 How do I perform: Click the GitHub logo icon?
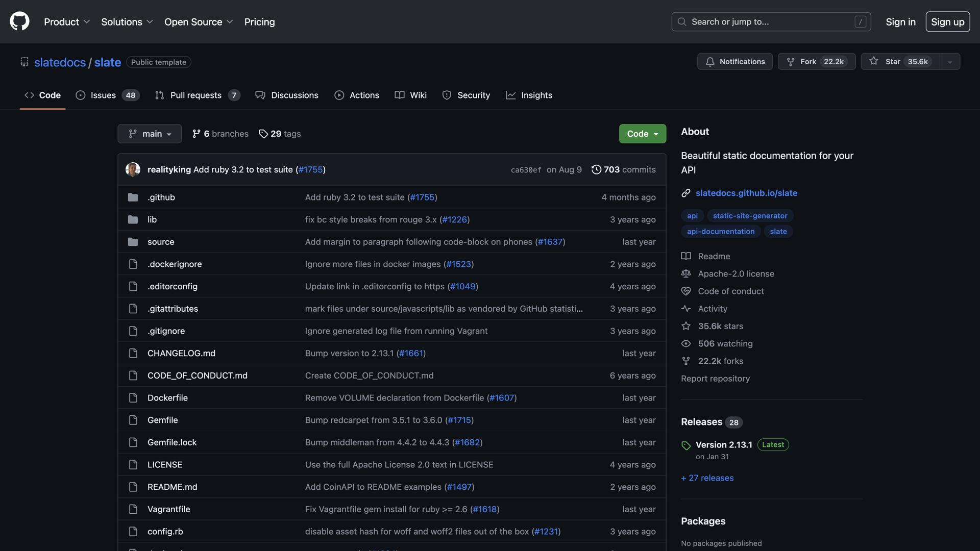point(19,21)
